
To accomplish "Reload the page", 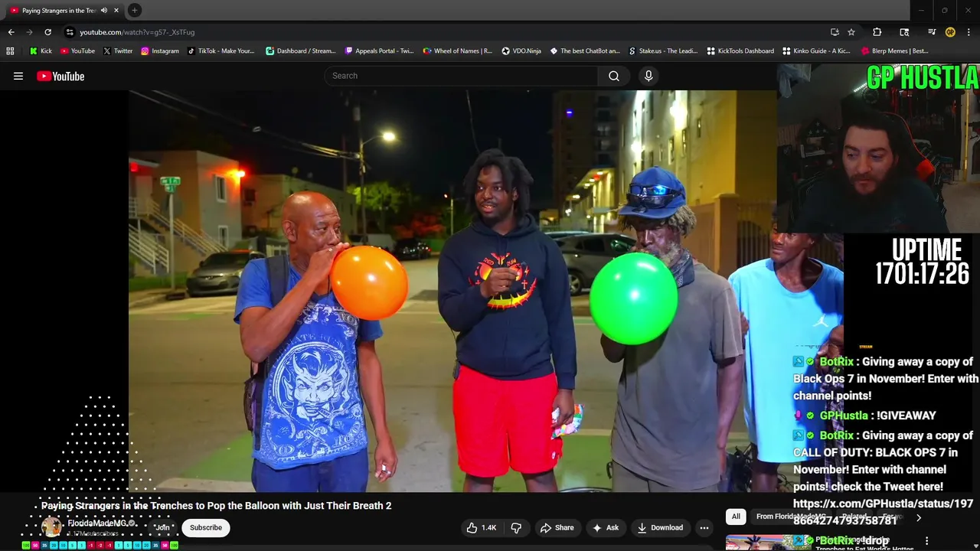I will tap(47, 32).
